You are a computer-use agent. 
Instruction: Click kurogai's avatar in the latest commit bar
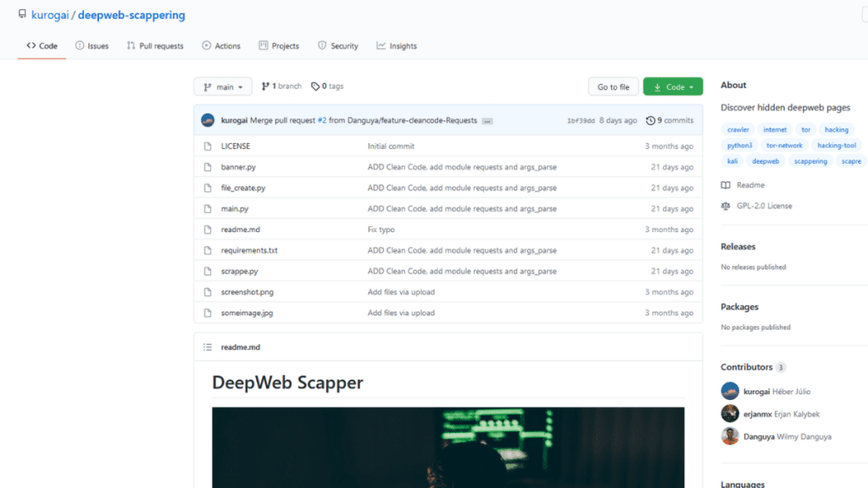(x=208, y=120)
